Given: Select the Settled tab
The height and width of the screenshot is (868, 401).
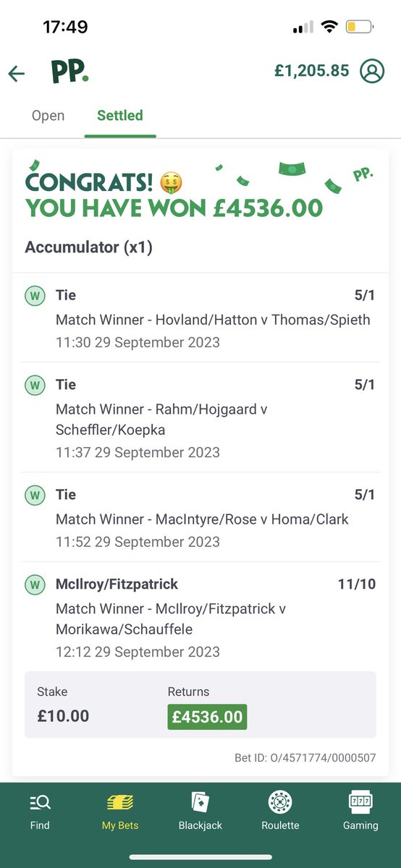Looking at the screenshot, I should 120,116.
